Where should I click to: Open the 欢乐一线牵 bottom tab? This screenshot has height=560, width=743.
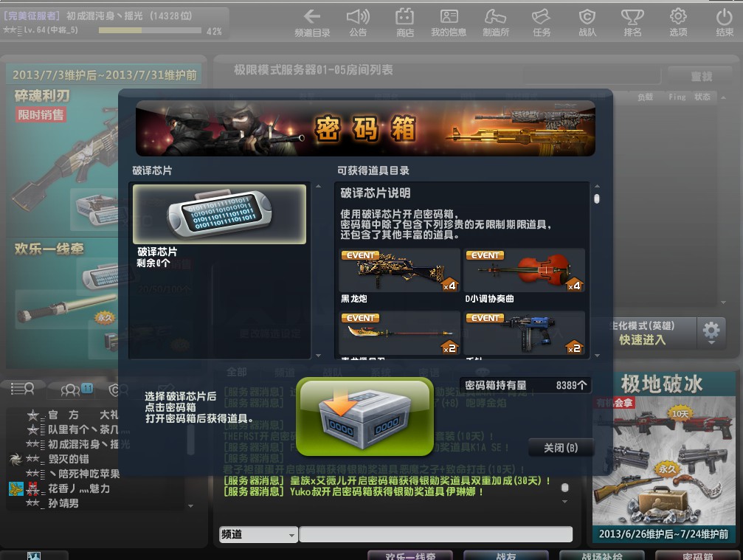coord(410,556)
